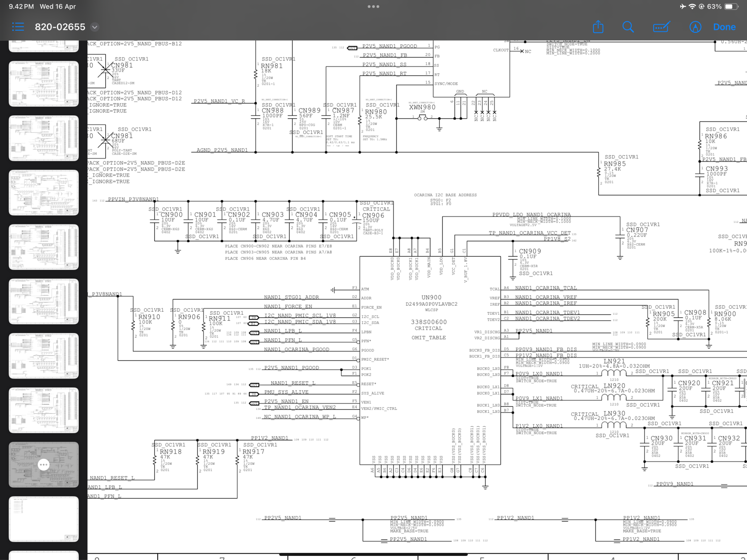This screenshot has width=747, height=560.
Task: Tap the Wi-Fi icon in status bar
Action: (692, 6)
